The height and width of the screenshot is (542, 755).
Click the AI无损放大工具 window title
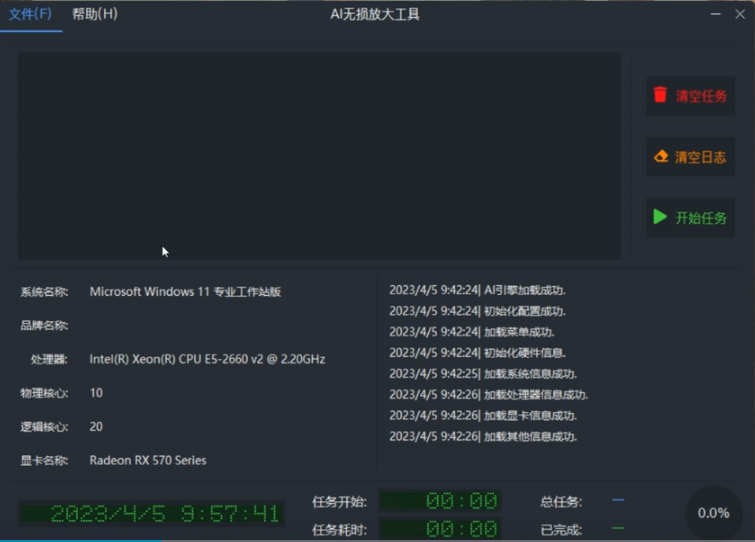375,14
